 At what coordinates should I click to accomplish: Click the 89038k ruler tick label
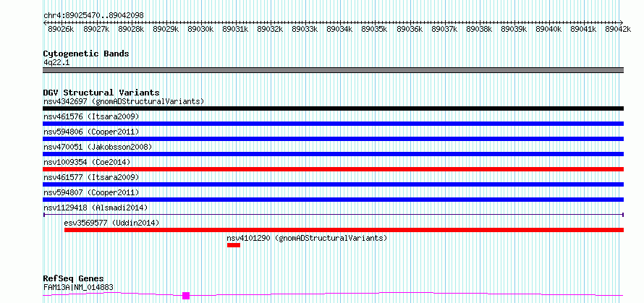[x=479, y=29]
